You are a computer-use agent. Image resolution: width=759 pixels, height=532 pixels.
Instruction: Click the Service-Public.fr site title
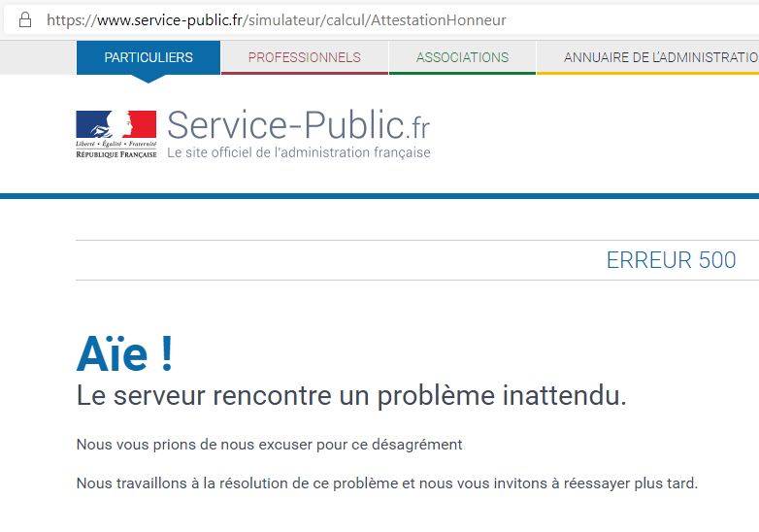(298, 125)
